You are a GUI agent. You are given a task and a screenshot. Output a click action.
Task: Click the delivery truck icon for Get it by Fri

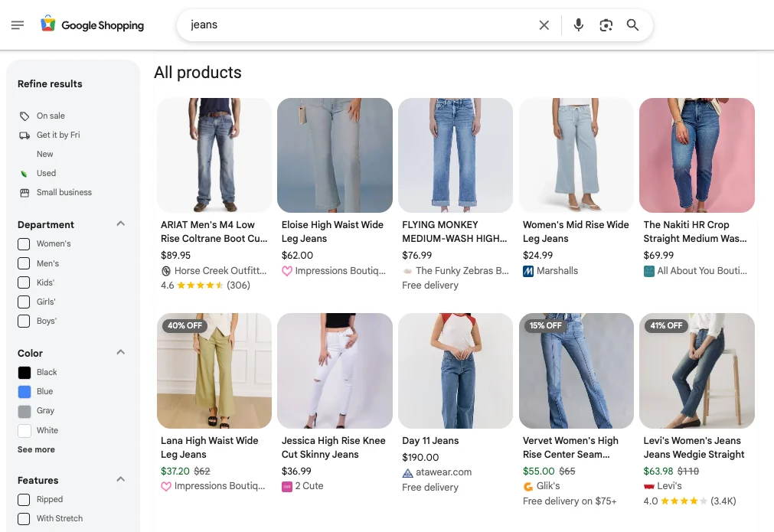(x=24, y=135)
